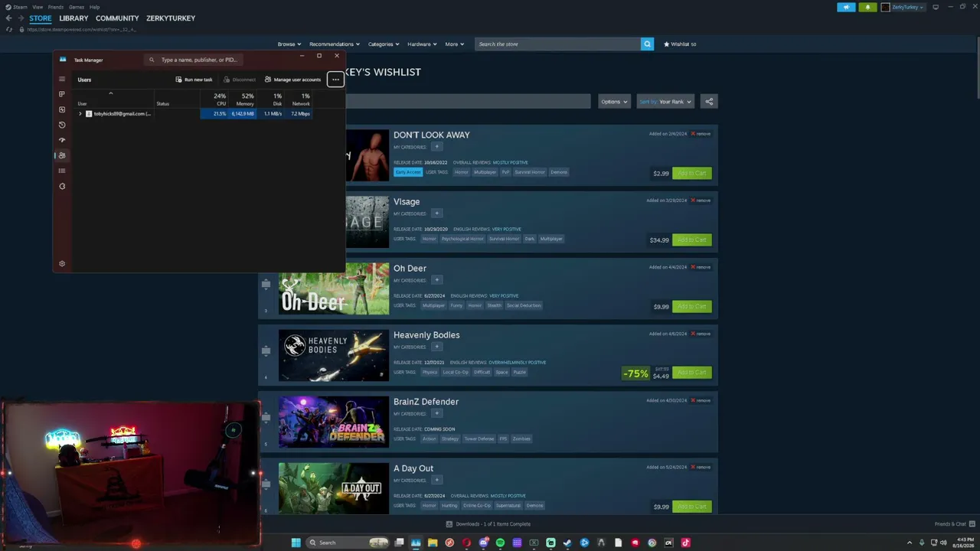Viewport: 980px width, 551px height.
Task: Click the wishlist share icon
Action: click(x=709, y=102)
